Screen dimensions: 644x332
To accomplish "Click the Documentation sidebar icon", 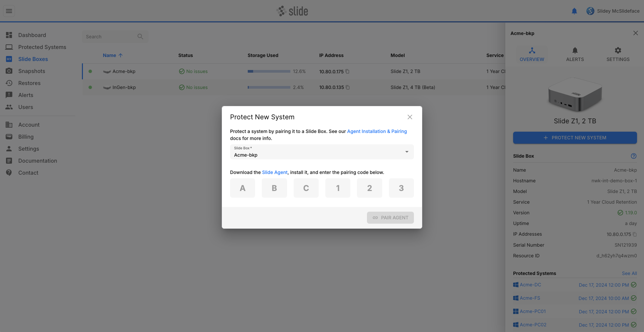I will (x=9, y=161).
